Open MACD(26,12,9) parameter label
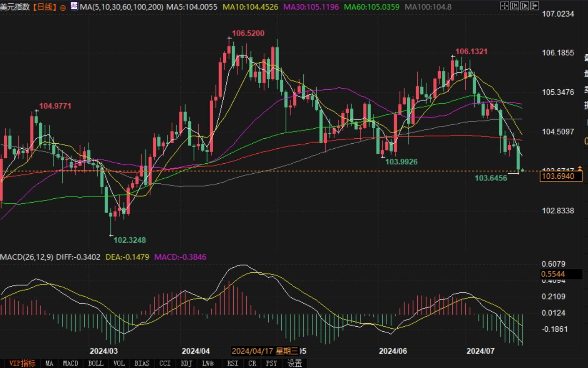Image resolution: width=588 pixels, height=368 pixels. coord(27,257)
